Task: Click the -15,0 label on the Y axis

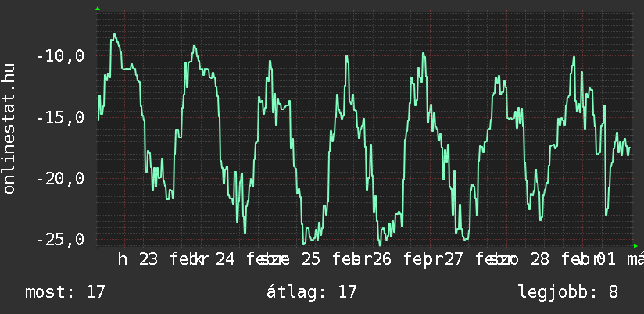Action: point(61,118)
